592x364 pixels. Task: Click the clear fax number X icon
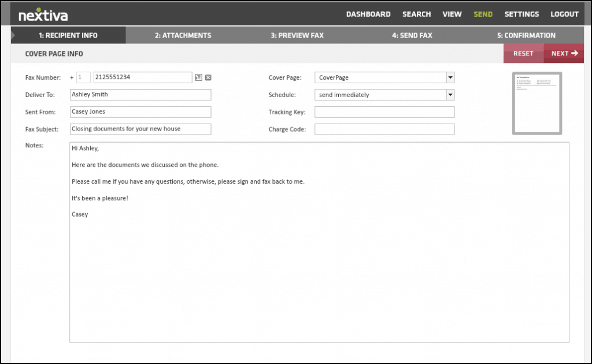(208, 77)
